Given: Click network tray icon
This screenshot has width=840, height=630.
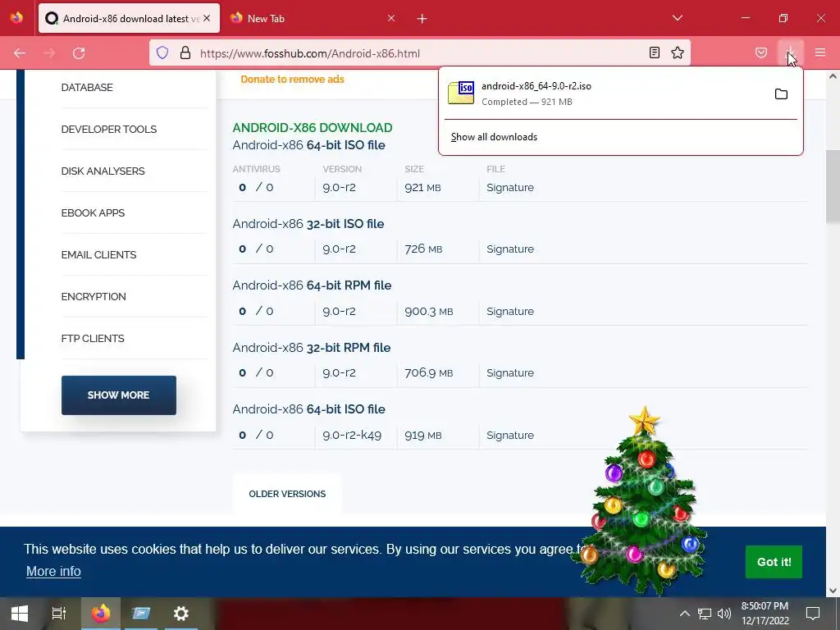Looking at the screenshot, I should click(x=705, y=614).
